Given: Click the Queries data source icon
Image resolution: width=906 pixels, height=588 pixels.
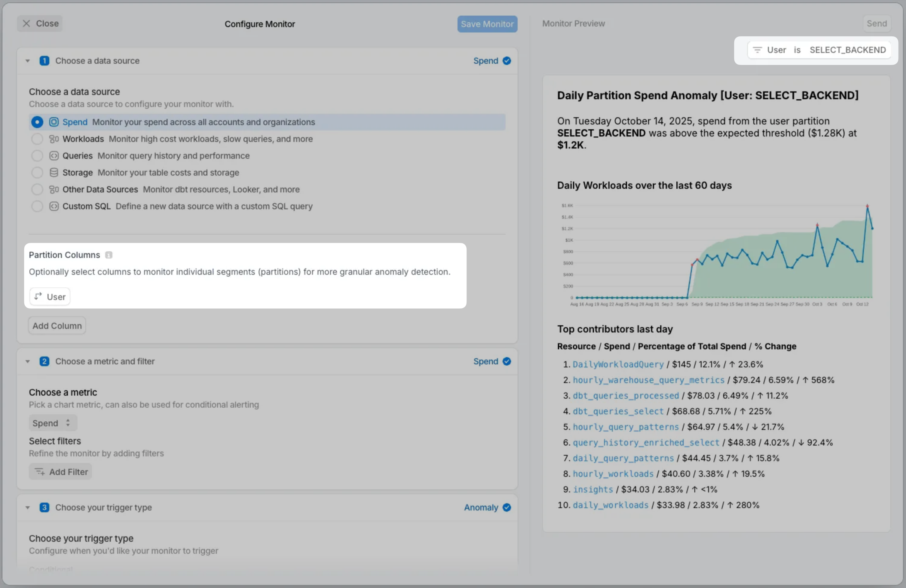Looking at the screenshot, I should coord(54,156).
